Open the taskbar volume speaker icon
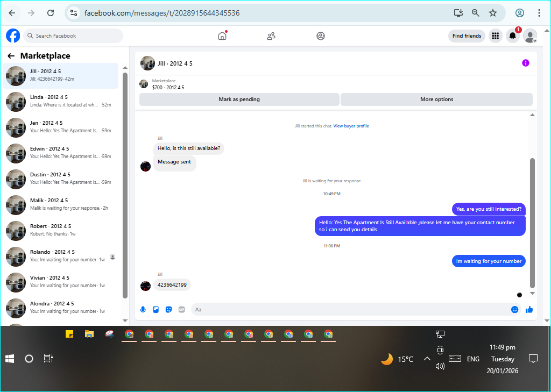551x392 pixels. coord(440,366)
